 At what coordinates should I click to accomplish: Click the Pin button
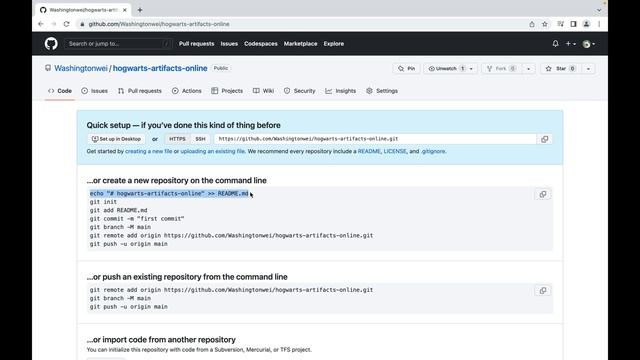[x=407, y=69]
